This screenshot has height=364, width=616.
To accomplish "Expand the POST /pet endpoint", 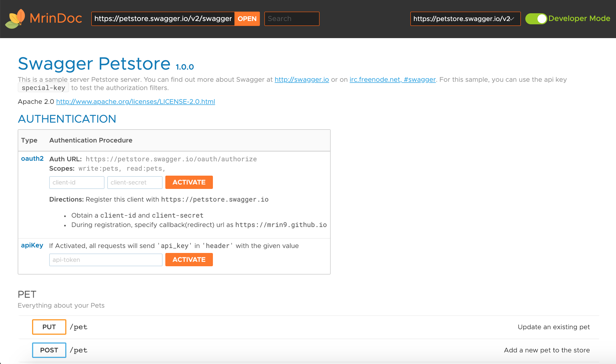I will 49,350.
